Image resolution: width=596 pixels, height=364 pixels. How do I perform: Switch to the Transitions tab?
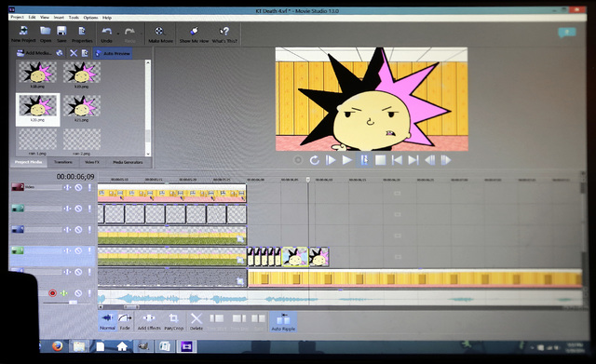click(x=63, y=162)
